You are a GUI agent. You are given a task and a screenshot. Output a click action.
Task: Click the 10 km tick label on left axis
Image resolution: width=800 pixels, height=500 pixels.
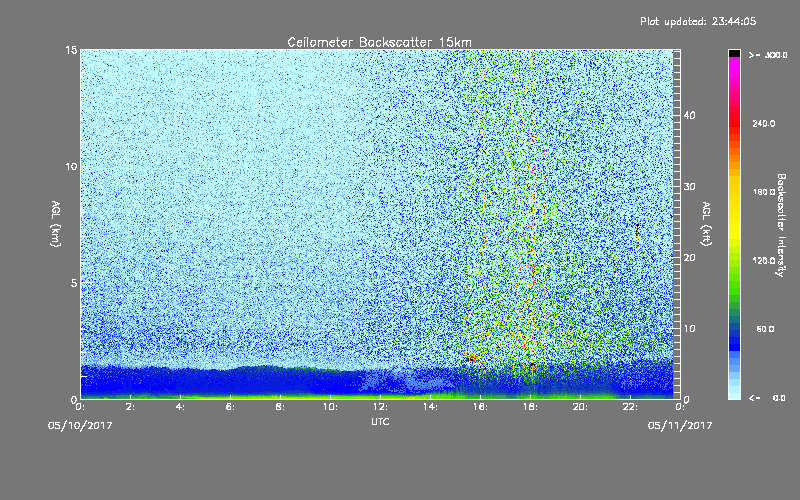(71, 166)
